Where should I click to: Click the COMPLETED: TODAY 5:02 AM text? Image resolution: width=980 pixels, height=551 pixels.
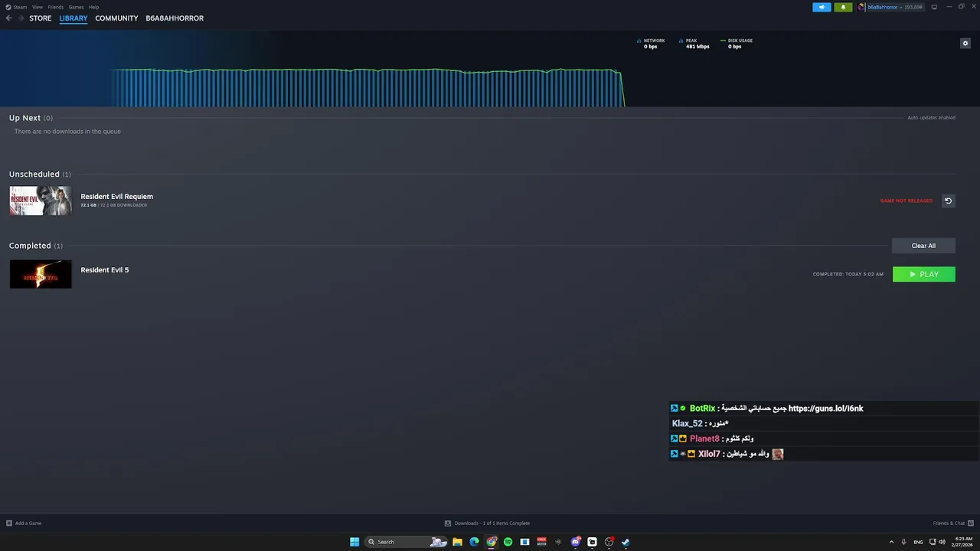click(x=848, y=274)
